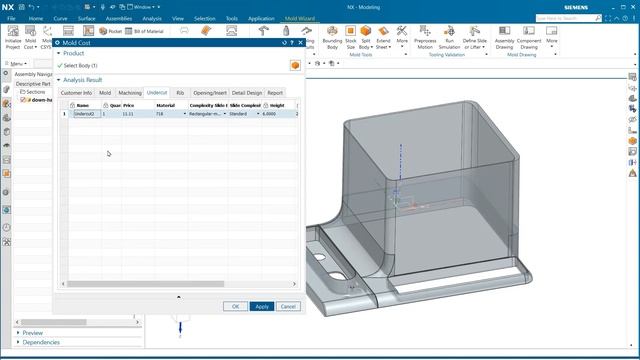The height and width of the screenshot is (360, 640).
Task: Click the Mold Cost dialog reset icon
Action: point(284,42)
